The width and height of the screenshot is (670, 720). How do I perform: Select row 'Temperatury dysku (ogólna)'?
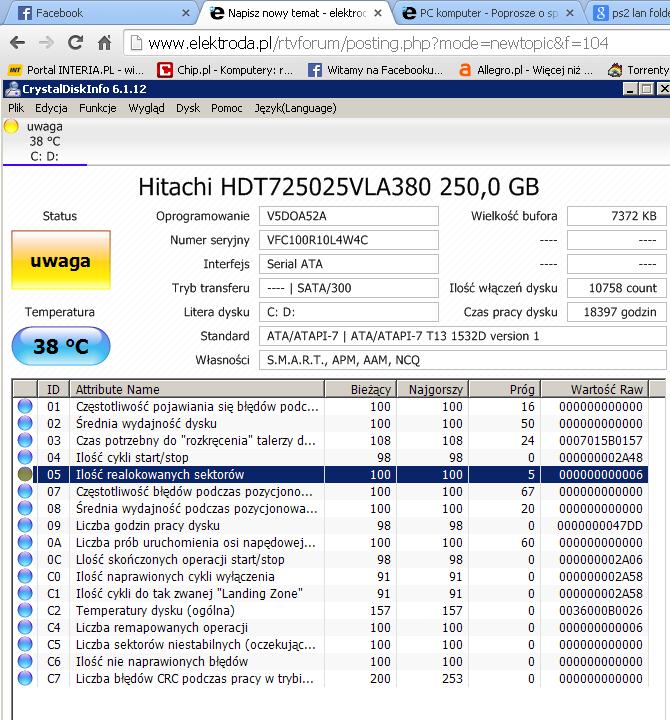point(331,610)
